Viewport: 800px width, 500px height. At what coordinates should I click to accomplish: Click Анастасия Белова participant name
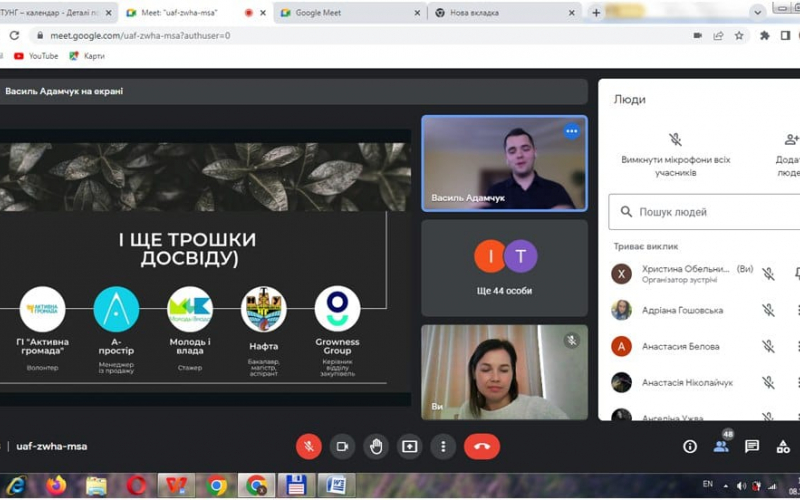tap(681, 346)
